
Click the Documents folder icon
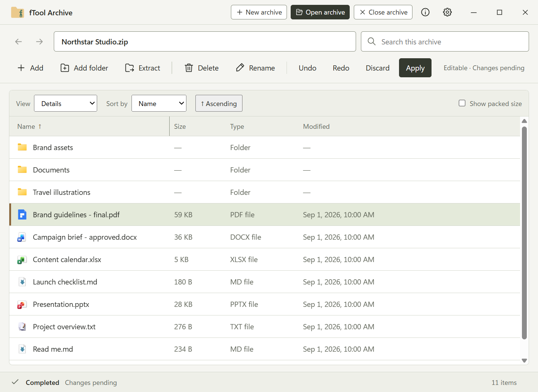pyautogui.click(x=22, y=169)
